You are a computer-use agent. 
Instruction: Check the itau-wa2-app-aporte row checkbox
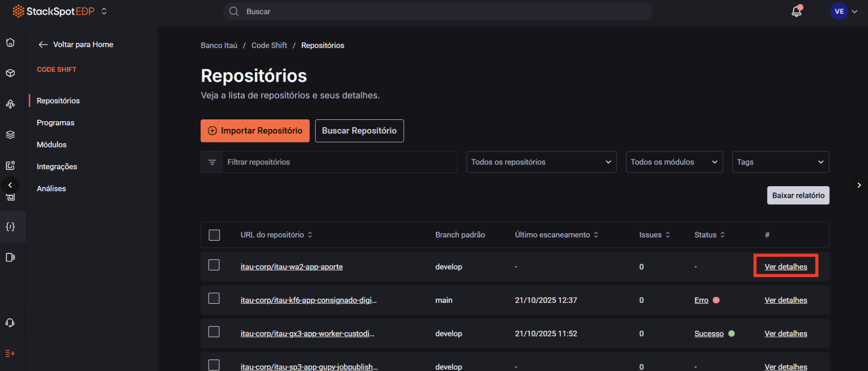coord(214,265)
